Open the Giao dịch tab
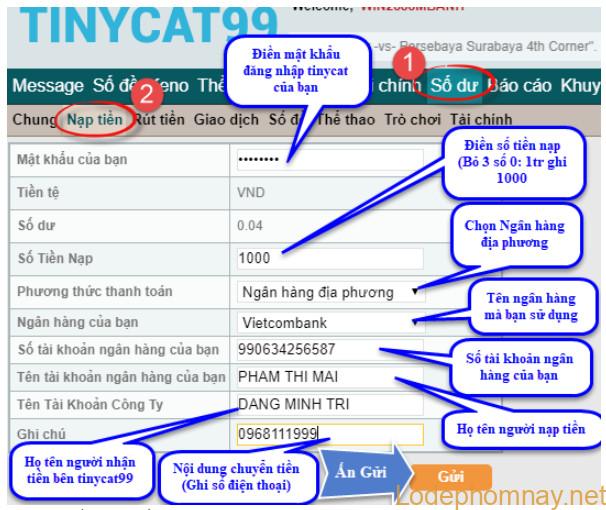This screenshot has width=606, height=510. coord(226,119)
